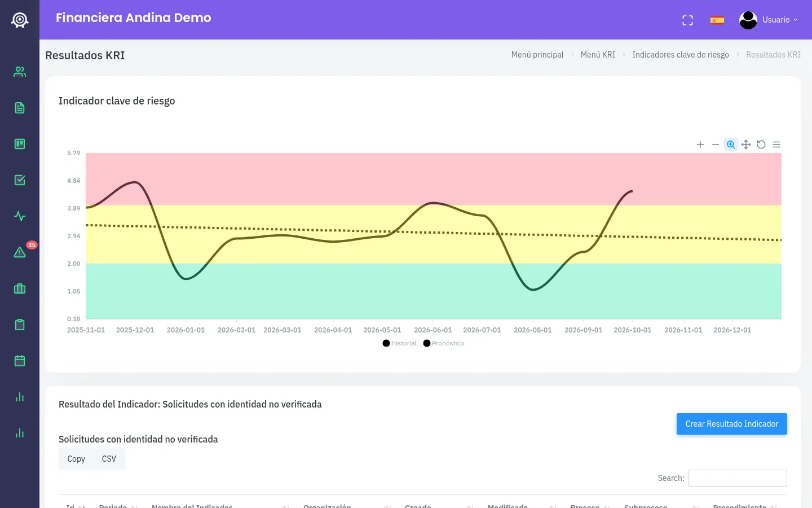Open the activity pulse icon in the sidebar
Screen dimensions: 812x508
click(x=20, y=216)
